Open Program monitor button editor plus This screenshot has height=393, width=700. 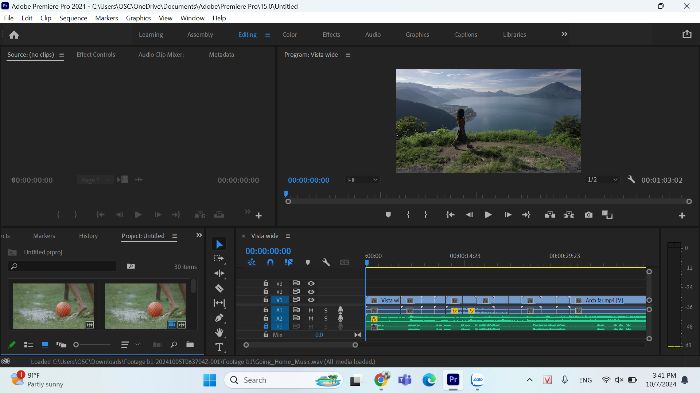point(682,215)
